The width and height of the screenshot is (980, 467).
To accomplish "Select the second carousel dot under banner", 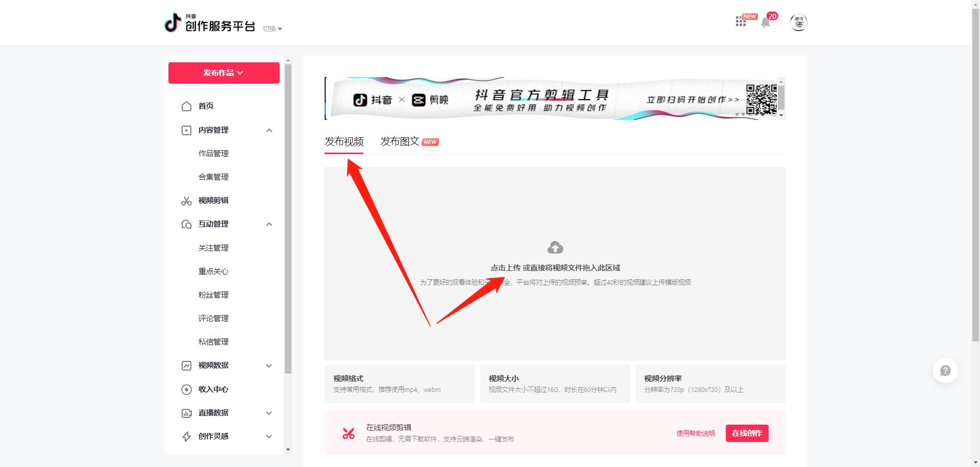I will (743, 114).
